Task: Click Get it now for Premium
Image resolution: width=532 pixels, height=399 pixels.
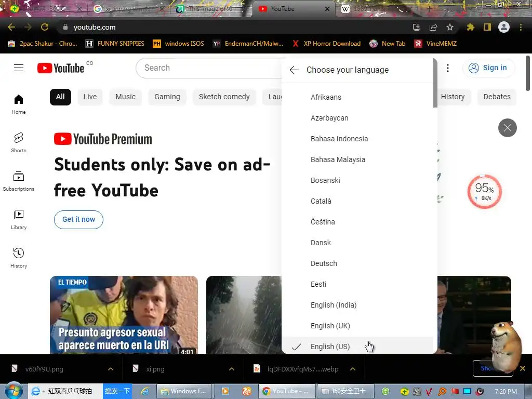Action: point(79,220)
